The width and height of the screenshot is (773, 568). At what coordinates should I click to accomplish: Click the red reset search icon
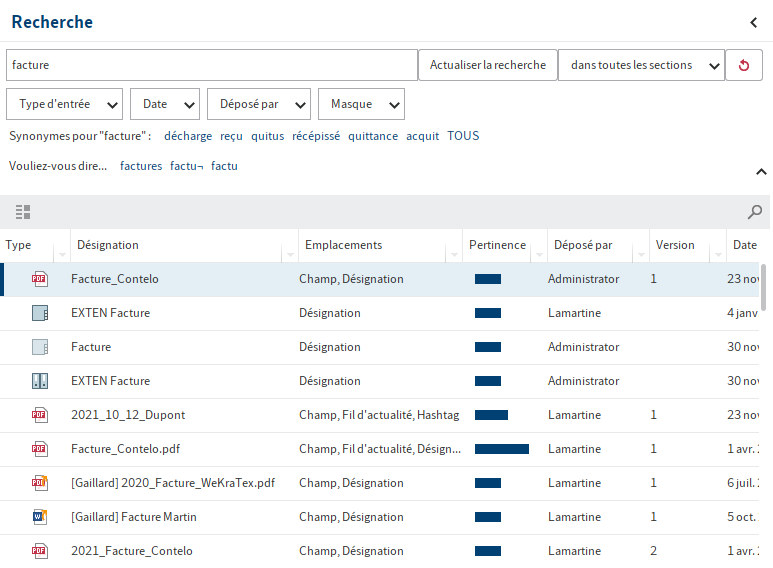(744, 65)
